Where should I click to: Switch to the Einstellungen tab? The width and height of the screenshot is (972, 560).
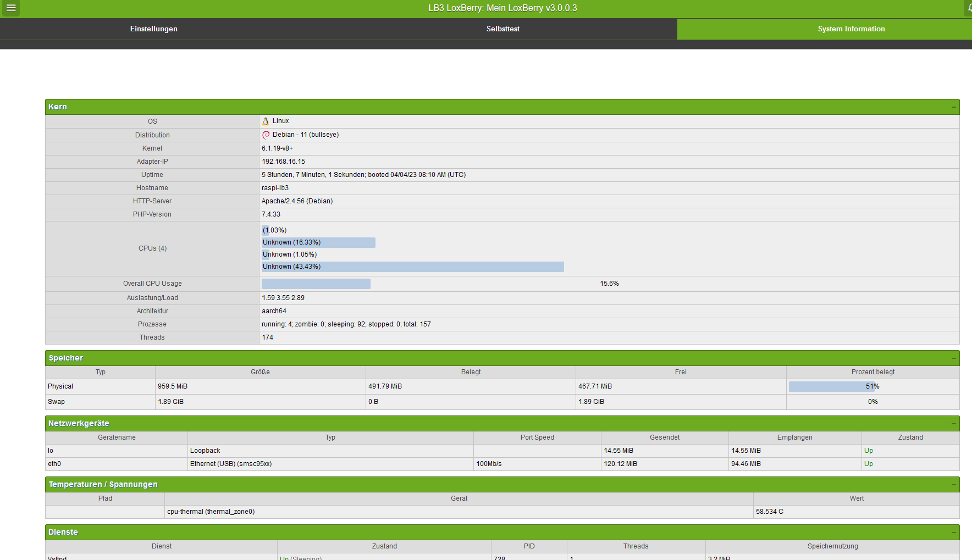[x=153, y=29]
